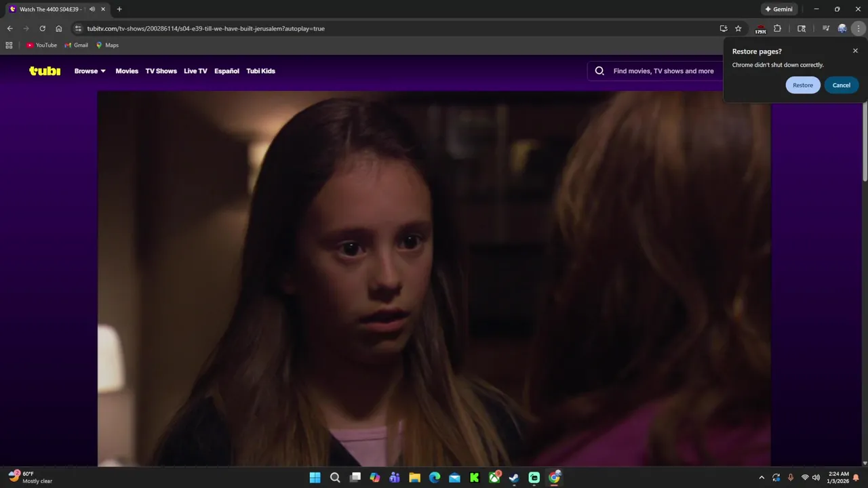
Task: Open Task View on the taskbar
Action: [x=355, y=478]
